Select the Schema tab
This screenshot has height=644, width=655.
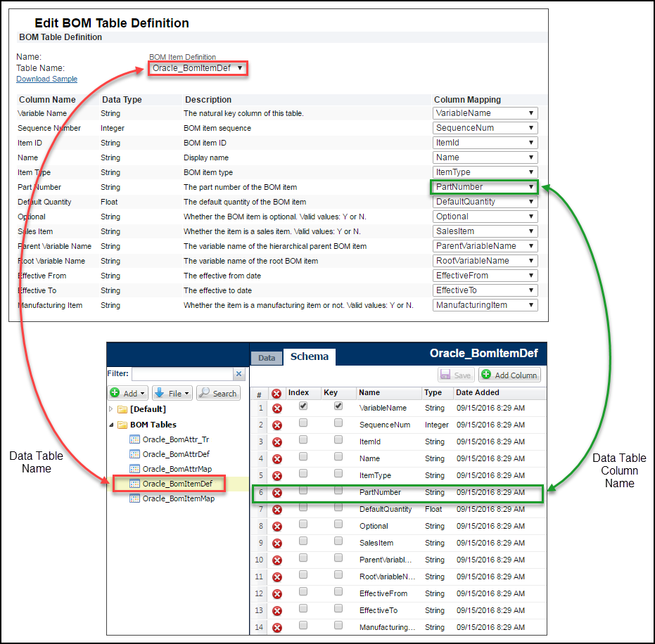click(x=310, y=357)
